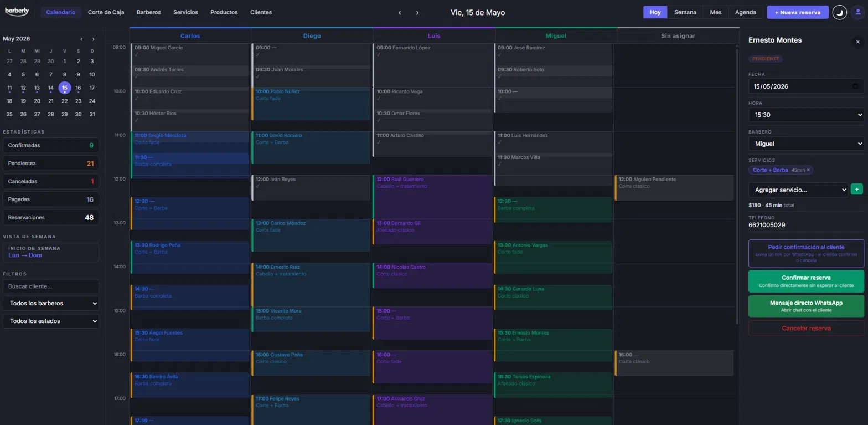Viewport: 868px width, 425px height.
Task: Select the Carlos column header
Action: [190, 35]
